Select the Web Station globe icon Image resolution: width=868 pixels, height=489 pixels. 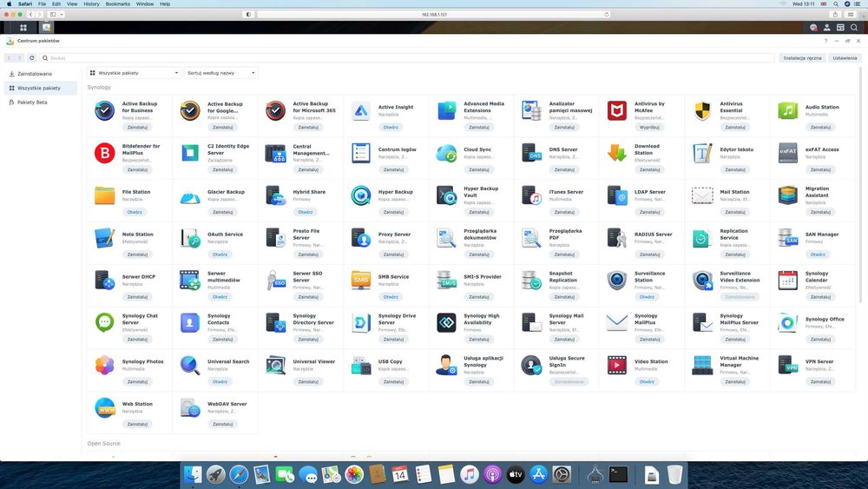tap(105, 407)
